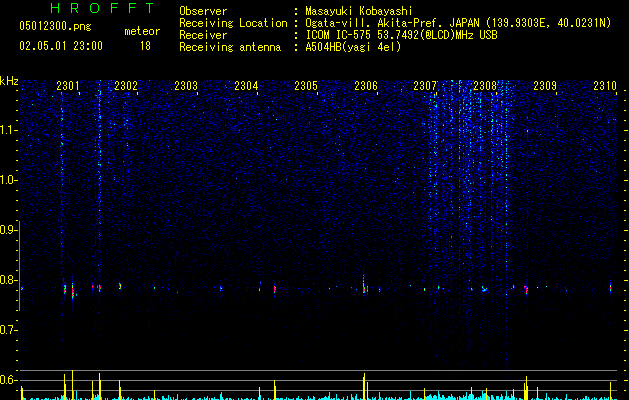
Task: Click the Receiver label
Action: (x=203, y=35)
